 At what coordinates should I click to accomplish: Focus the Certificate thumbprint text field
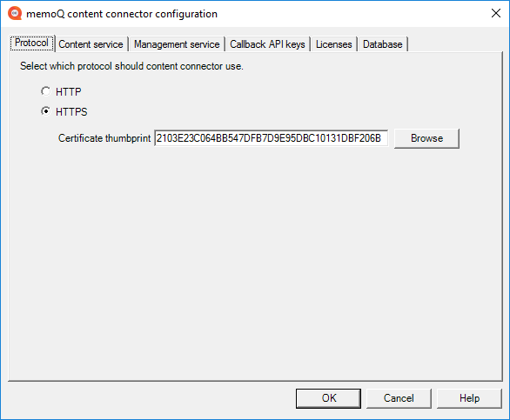click(271, 138)
